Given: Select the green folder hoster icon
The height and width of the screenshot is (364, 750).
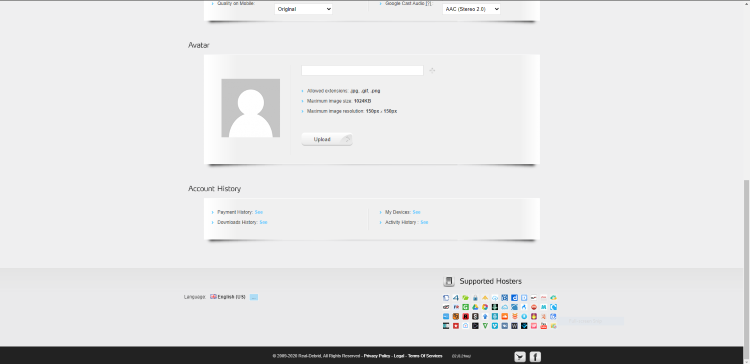Looking at the screenshot, I should [x=465, y=298].
